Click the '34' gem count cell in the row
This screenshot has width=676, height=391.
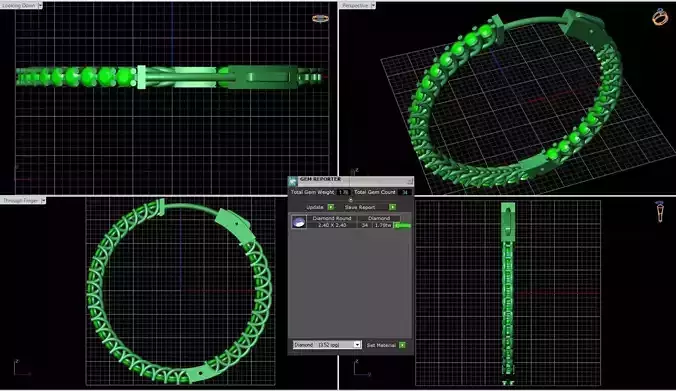tap(365, 225)
